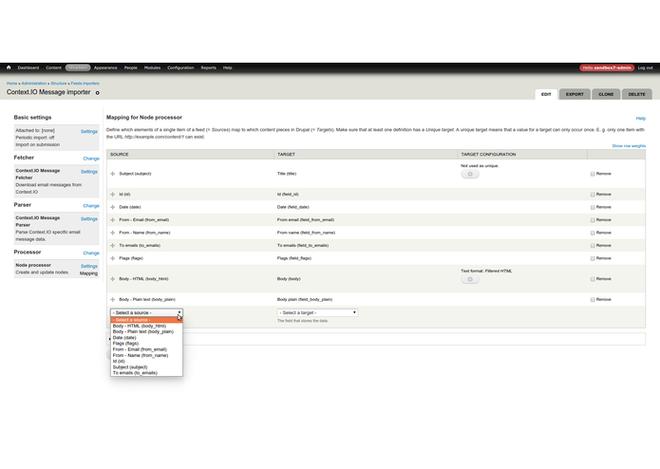660x469 pixels.
Task: Open Content in admin toolbar
Action: click(x=53, y=68)
